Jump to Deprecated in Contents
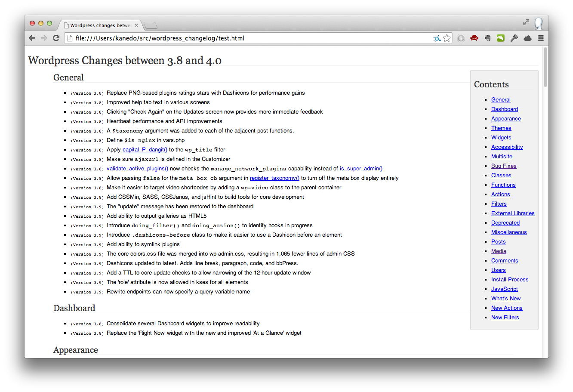Screen dimensions: 573x392 [x=505, y=222]
